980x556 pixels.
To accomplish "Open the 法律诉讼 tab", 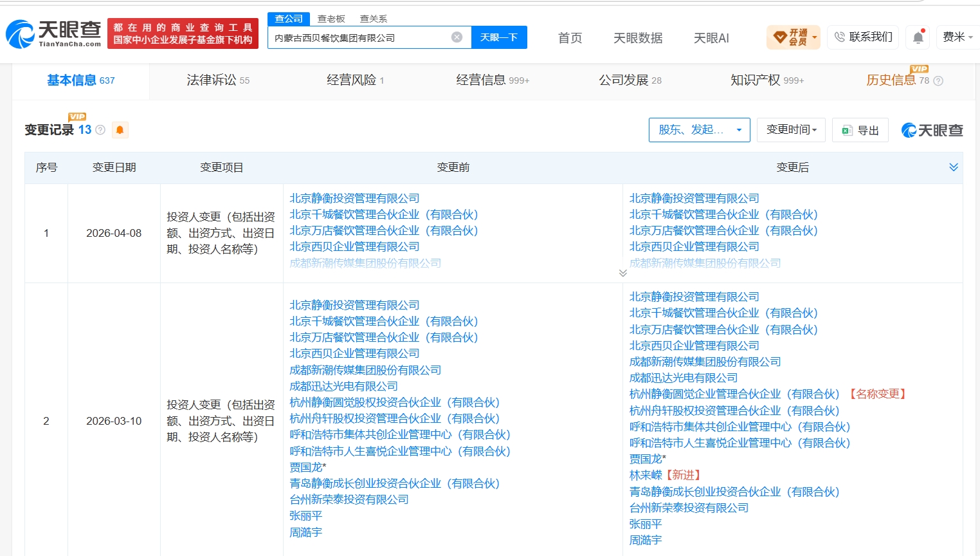I will click(218, 80).
